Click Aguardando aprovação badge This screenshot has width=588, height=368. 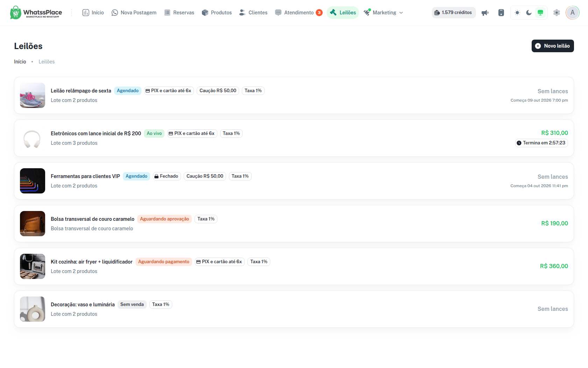point(164,219)
